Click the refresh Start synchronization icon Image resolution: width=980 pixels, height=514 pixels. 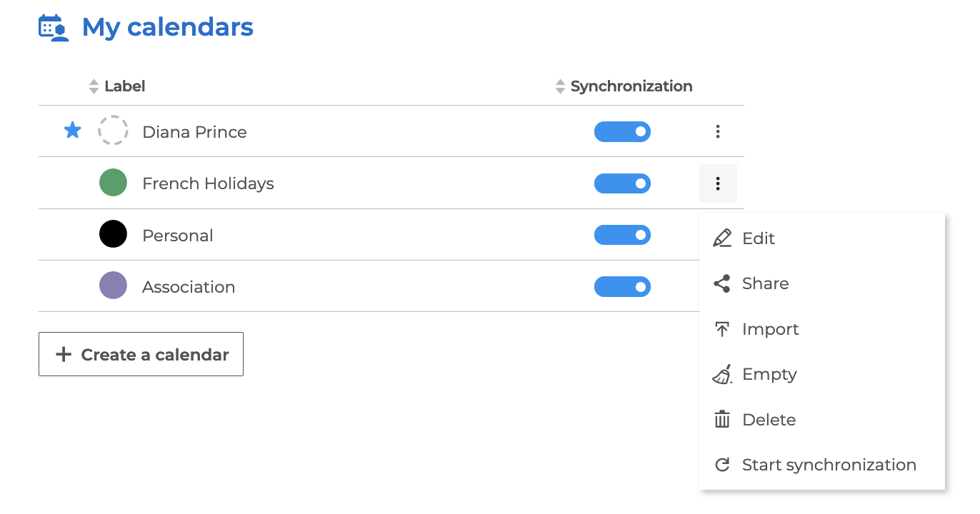point(722,465)
